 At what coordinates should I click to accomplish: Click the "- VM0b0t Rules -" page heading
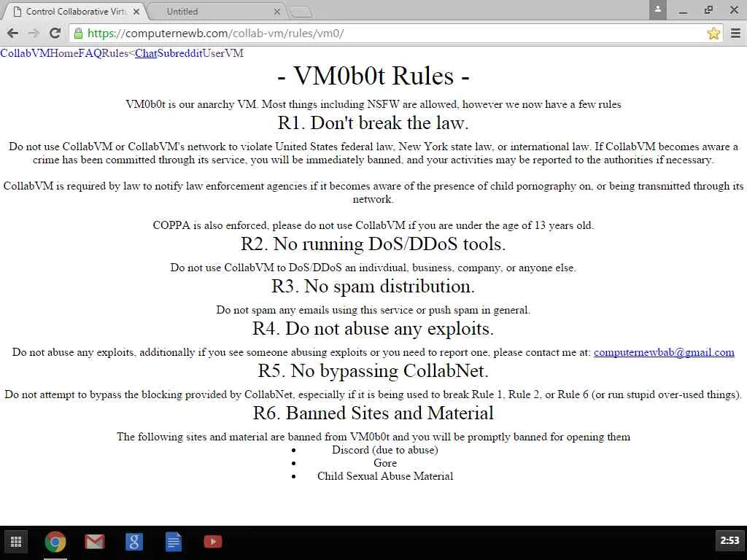373,76
